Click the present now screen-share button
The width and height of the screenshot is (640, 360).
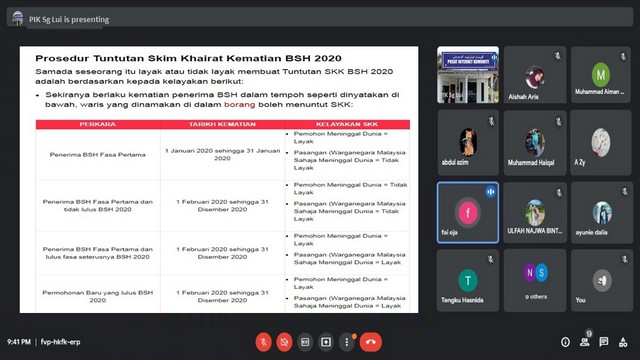click(326, 342)
